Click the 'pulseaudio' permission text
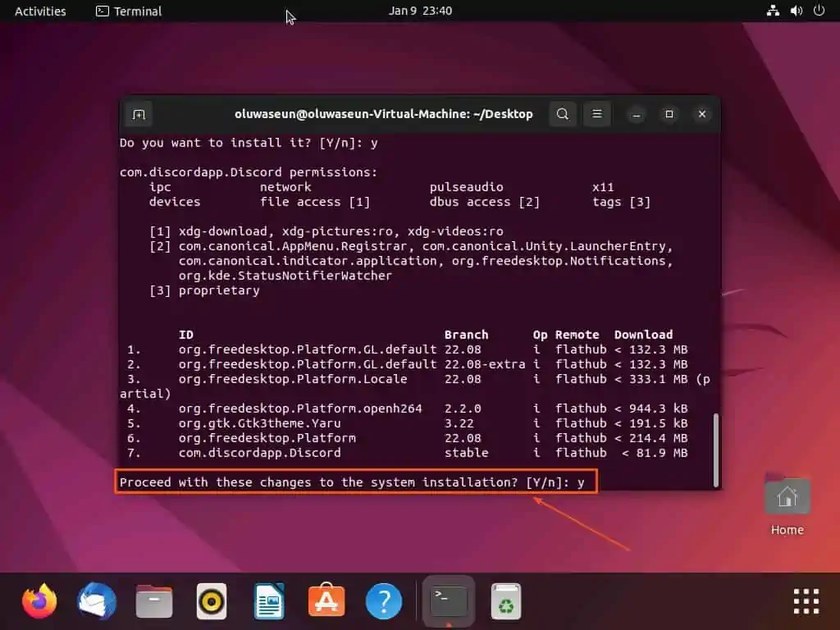 pos(466,187)
